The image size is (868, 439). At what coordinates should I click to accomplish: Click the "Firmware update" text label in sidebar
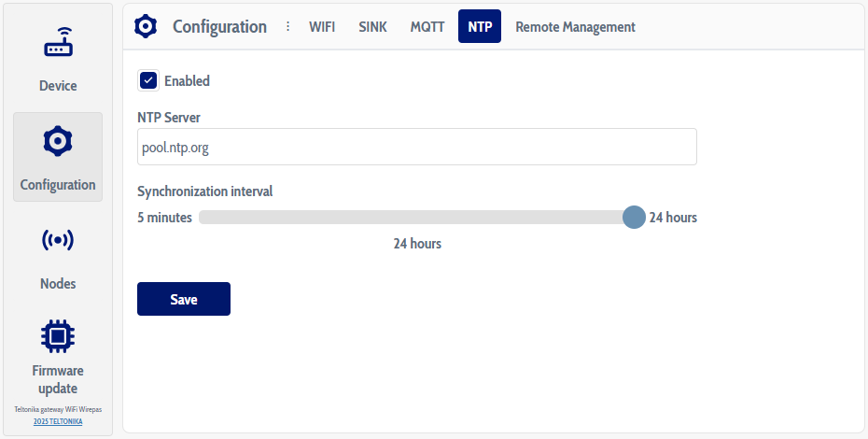click(58, 379)
